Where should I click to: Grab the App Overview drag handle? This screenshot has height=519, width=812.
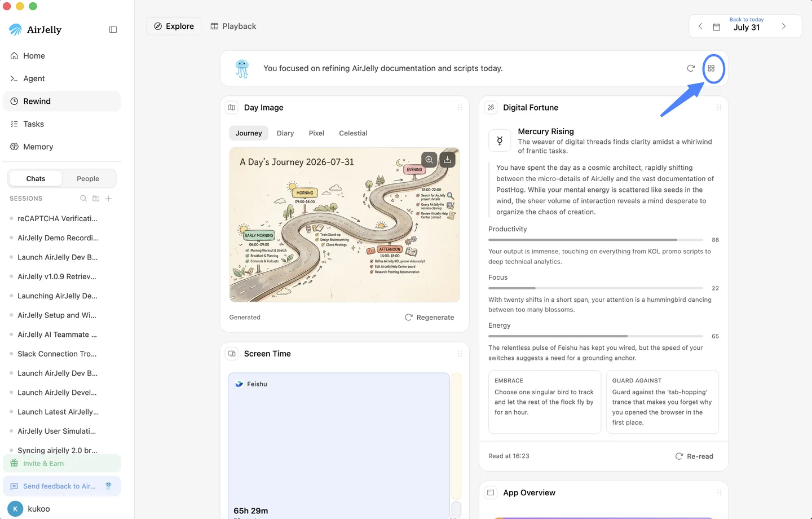pyautogui.click(x=719, y=492)
